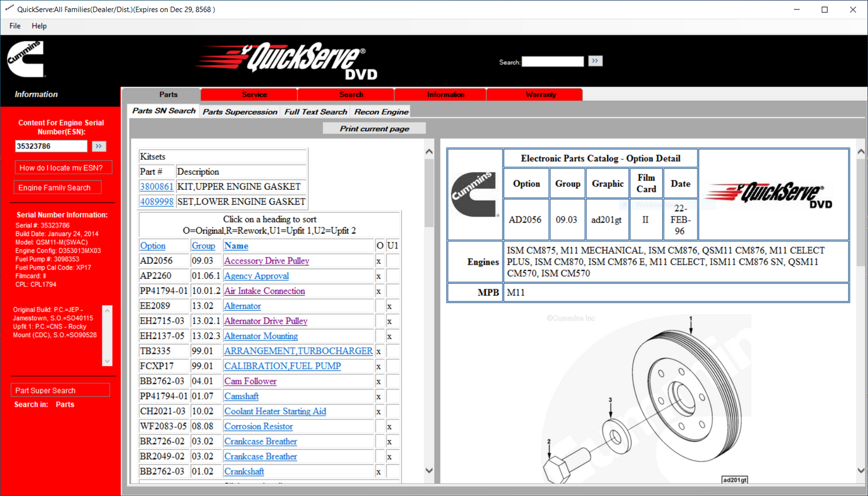Select the Full Text Search subtab
868x496 pixels.
click(x=315, y=112)
